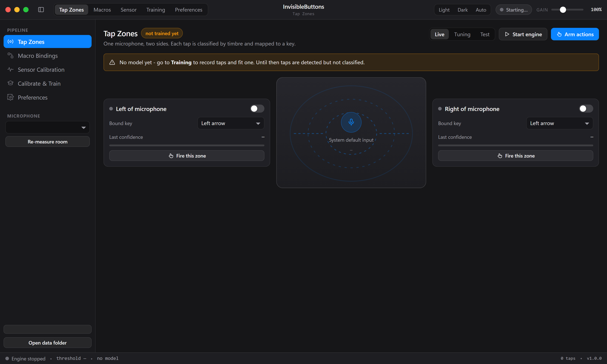Click hand icon in right Fire this zone

coord(500,156)
